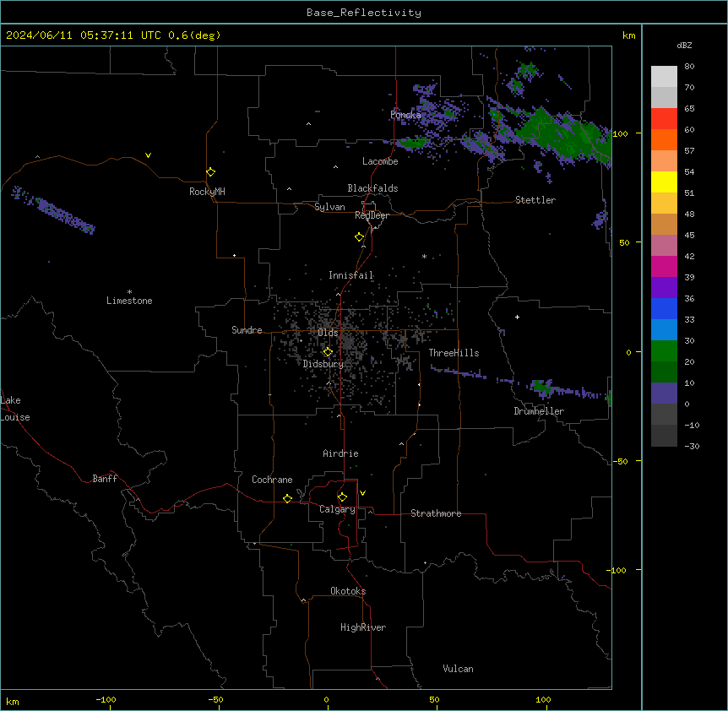Screen dimensions: 728x711
Task: Click the Vulcan town label
Action: tap(459, 669)
